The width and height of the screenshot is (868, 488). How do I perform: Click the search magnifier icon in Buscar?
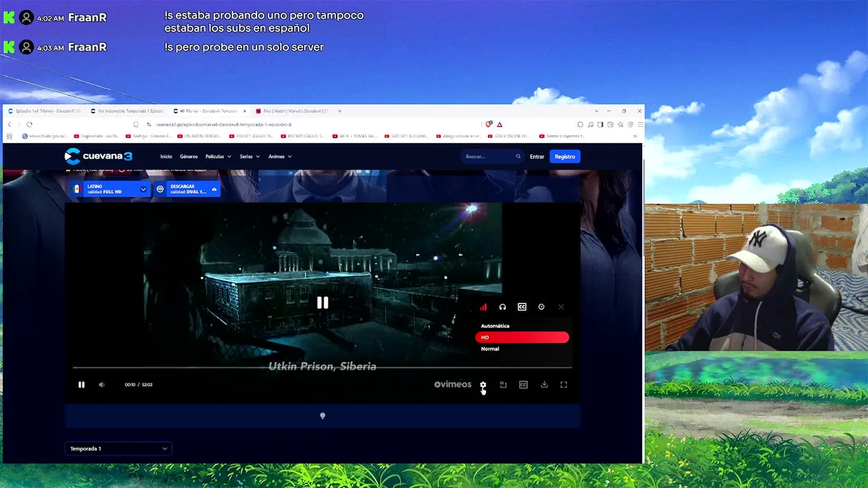pyautogui.click(x=518, y=157)
